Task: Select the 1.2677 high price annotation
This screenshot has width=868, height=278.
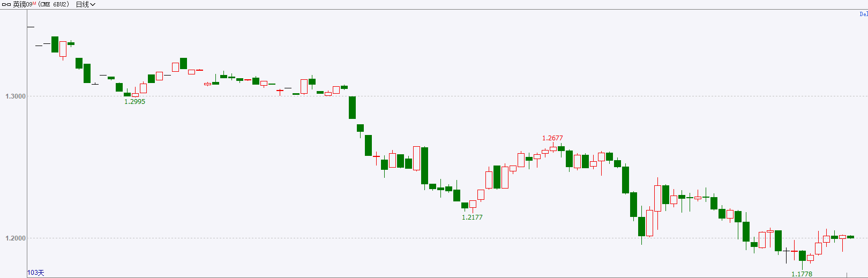Action: click(552, 138)
